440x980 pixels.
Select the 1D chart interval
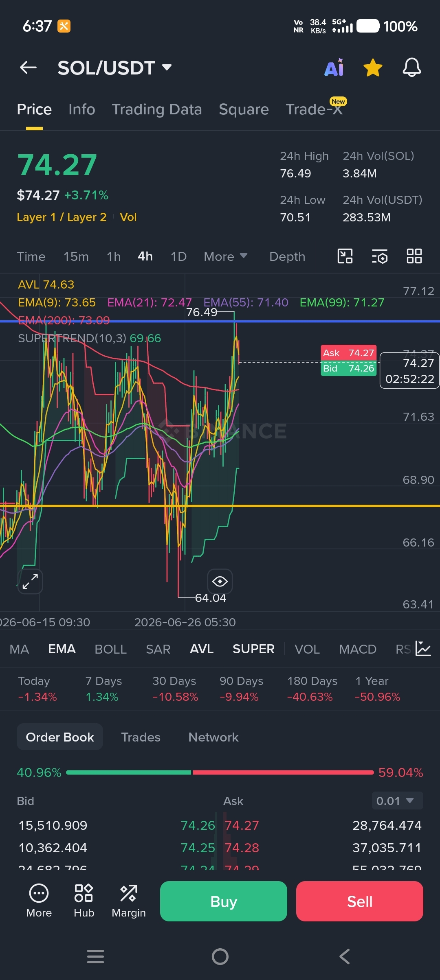pyautogui.click(x=178, y=256)
